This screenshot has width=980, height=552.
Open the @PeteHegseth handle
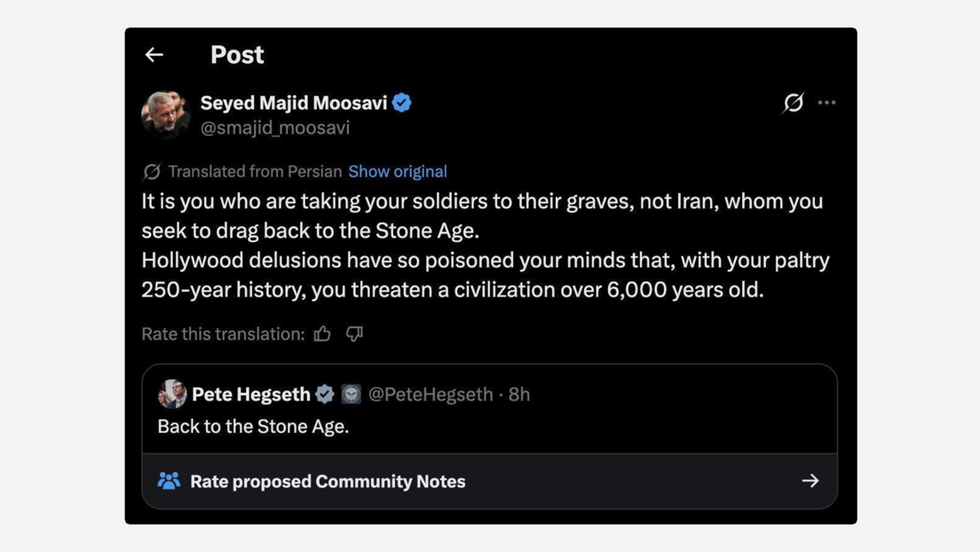[x=431, y=394]
